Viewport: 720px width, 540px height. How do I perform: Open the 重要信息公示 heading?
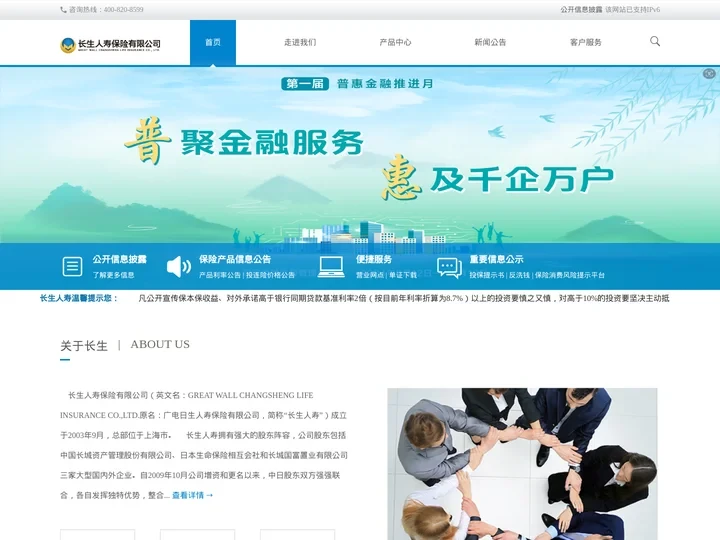pos(496,259)
